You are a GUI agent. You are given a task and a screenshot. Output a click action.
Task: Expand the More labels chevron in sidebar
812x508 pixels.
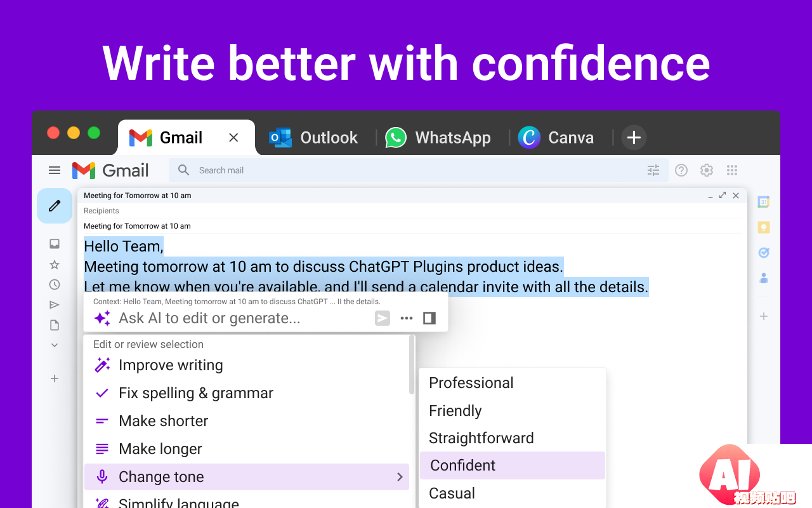(x=55, y=345)
